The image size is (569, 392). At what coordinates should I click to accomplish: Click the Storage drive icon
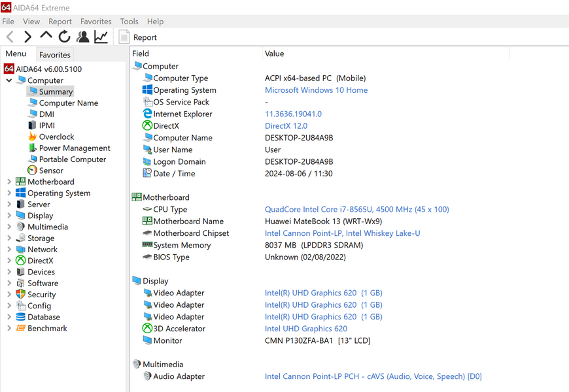pos(21,238)
